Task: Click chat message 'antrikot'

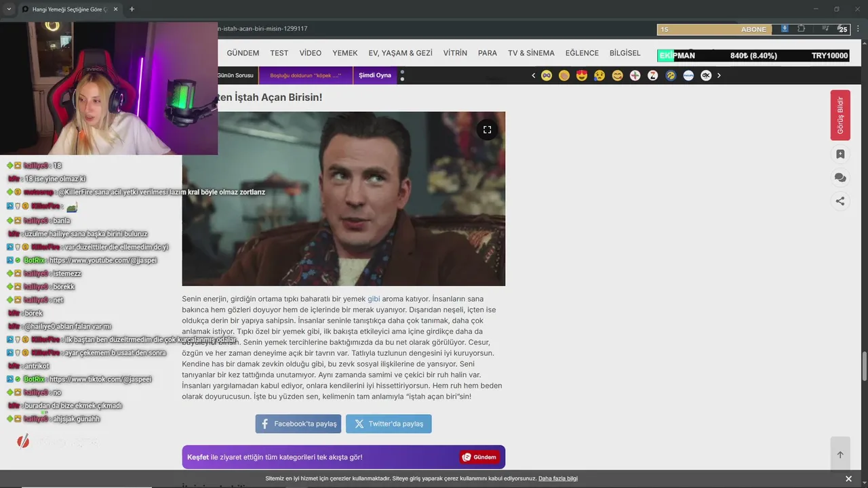Action: pos(37,366)
